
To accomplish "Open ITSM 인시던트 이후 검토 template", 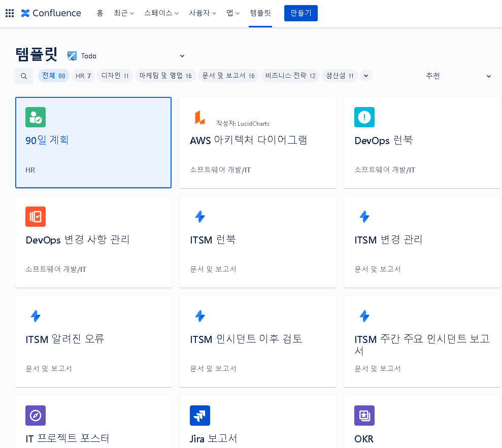I will (246, 339).
